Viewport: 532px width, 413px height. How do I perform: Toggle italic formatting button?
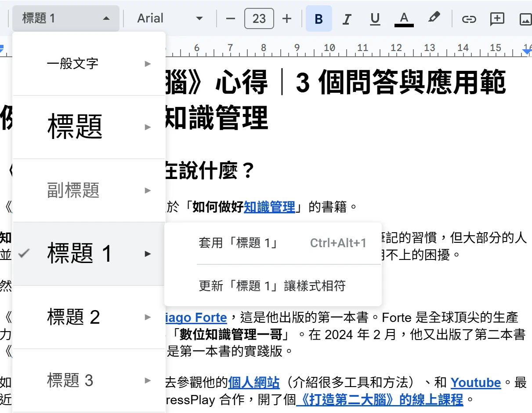(x=347, y=18)
